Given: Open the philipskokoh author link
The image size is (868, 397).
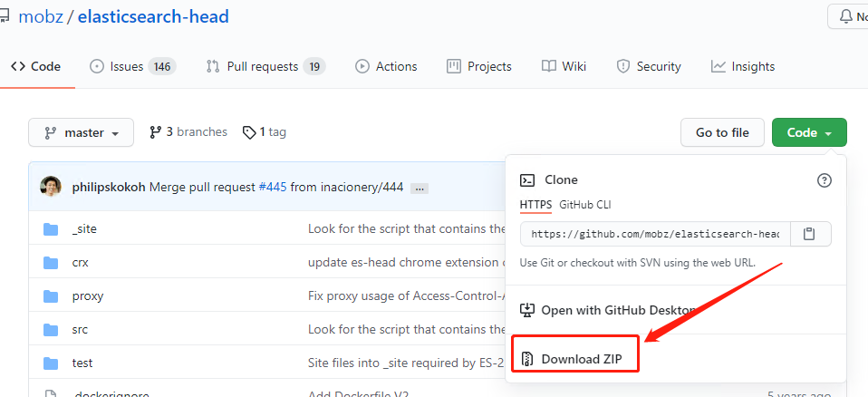Looking at the screenshot, I should point(109,187).
